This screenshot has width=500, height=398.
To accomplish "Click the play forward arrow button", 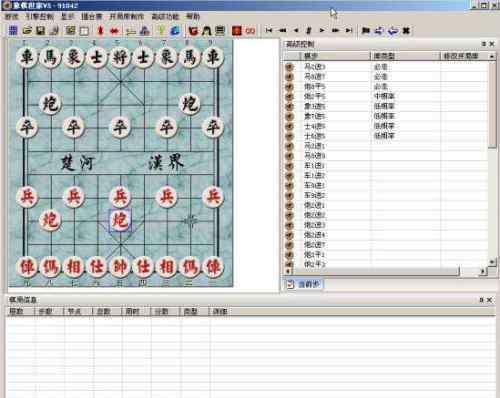I will pyautogui.click(x=322, y=31).
